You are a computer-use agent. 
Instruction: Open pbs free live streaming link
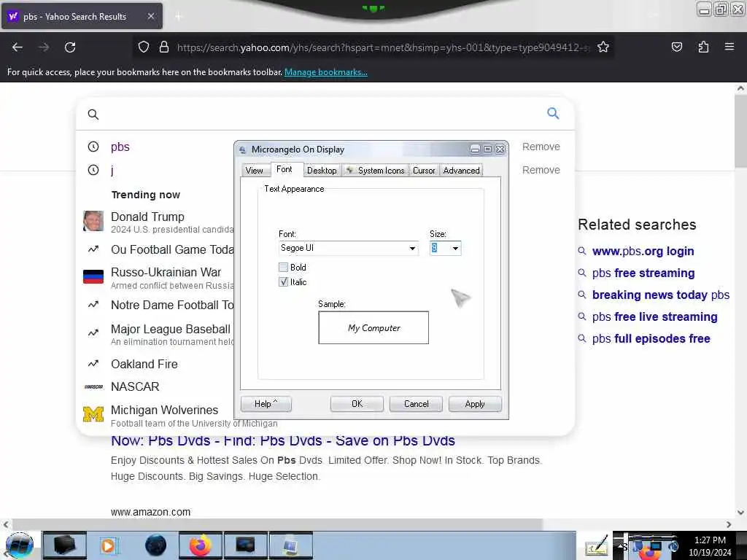(x=654, y=316)
